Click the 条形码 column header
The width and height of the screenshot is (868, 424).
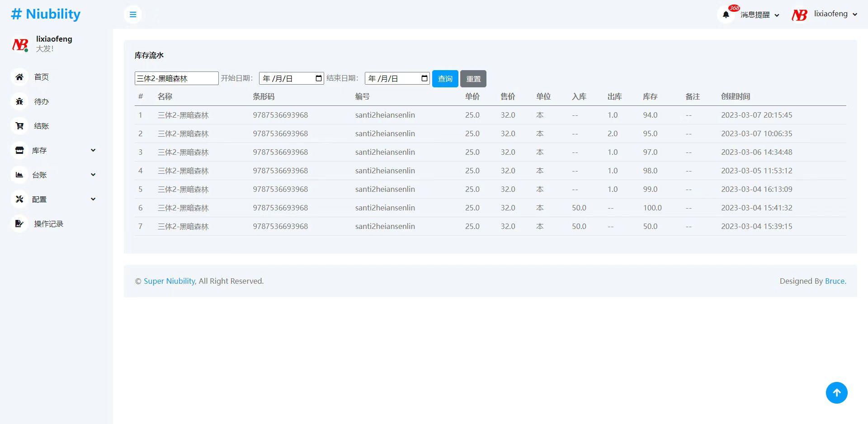click(x=264, y=96)
